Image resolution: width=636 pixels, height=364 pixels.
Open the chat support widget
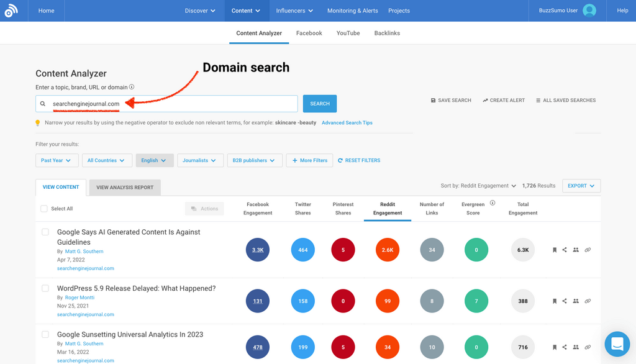pyautogui.click(x=617, y=344)
